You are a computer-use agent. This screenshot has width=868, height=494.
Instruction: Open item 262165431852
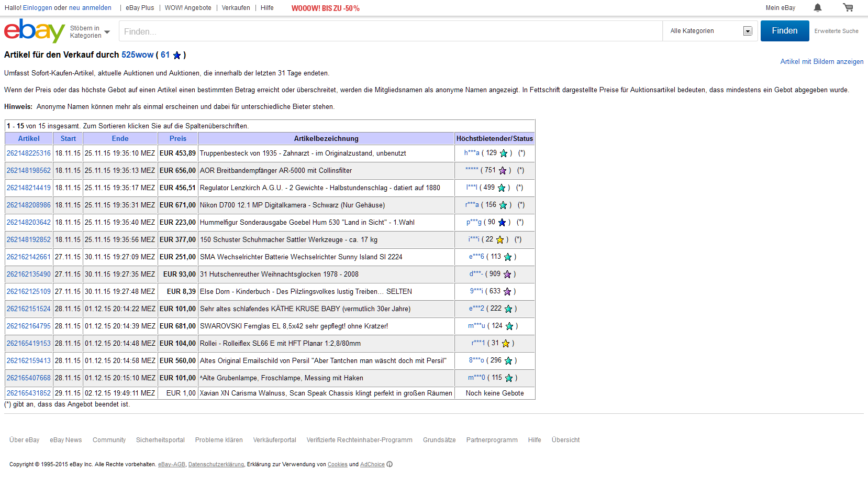click(x=29, y=393)
